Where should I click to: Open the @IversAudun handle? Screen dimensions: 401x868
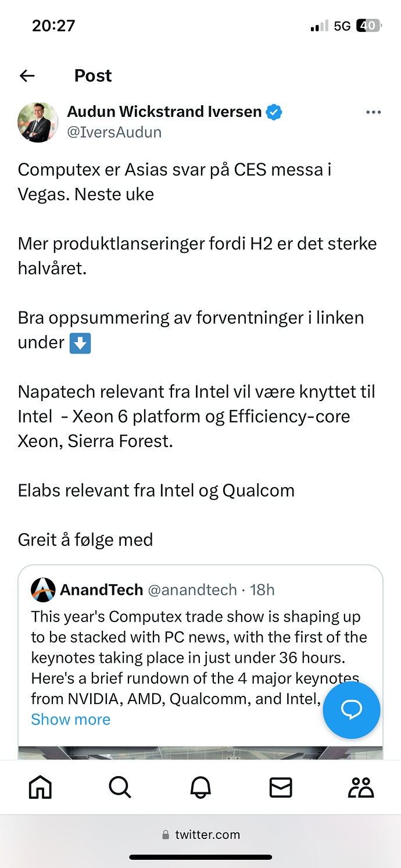coord(114,132)
